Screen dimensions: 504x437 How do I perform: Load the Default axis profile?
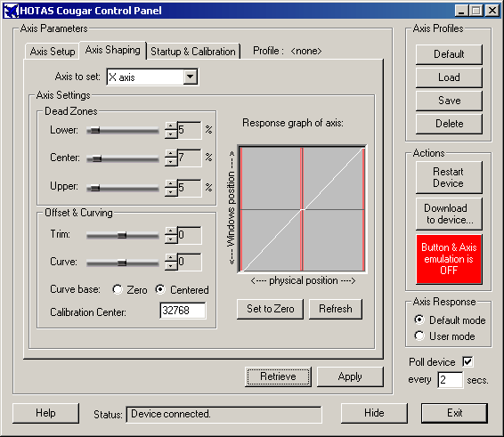pyautogui.click(x=449, y=54)
